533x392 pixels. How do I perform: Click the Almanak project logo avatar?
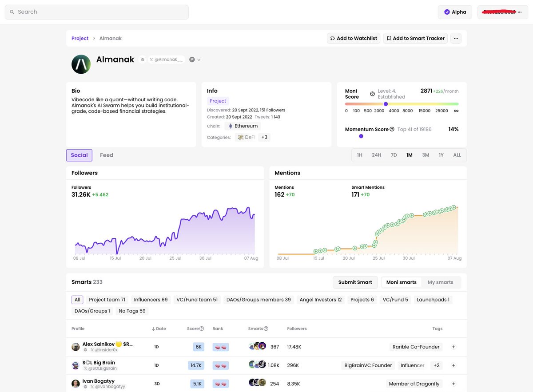(x=81, y=64)
